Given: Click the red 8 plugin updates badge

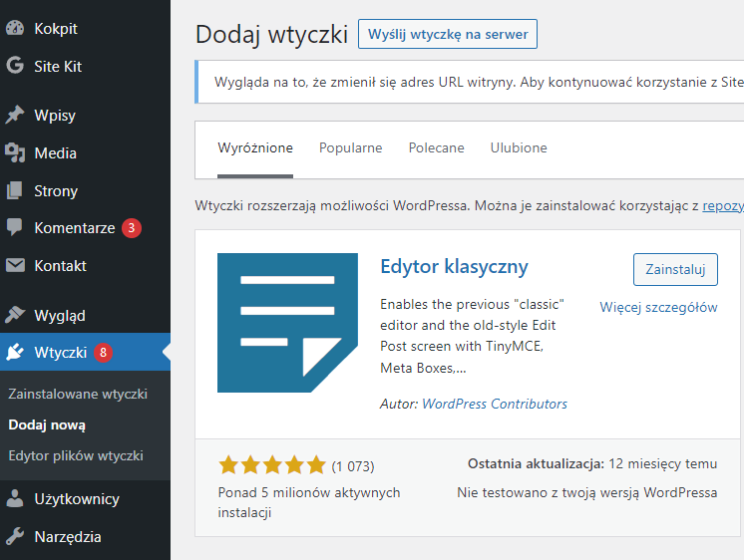Looking at the screenshot, I should click(103, 353).
